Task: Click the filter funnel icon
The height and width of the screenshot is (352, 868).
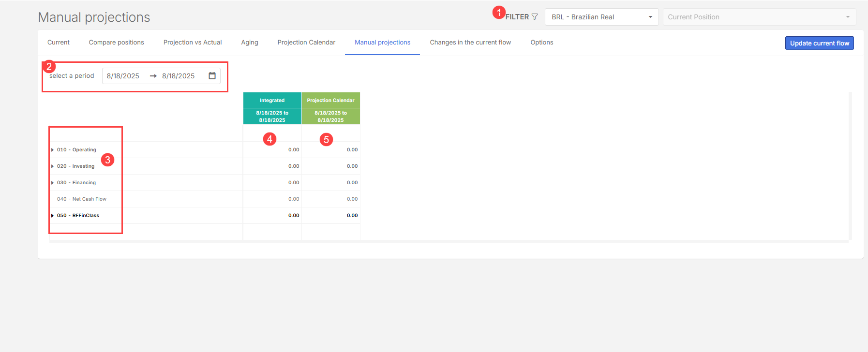Action: point(535,17)
